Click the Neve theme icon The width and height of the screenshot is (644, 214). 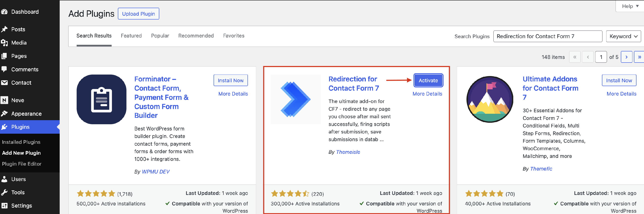[x=4, y=100]
